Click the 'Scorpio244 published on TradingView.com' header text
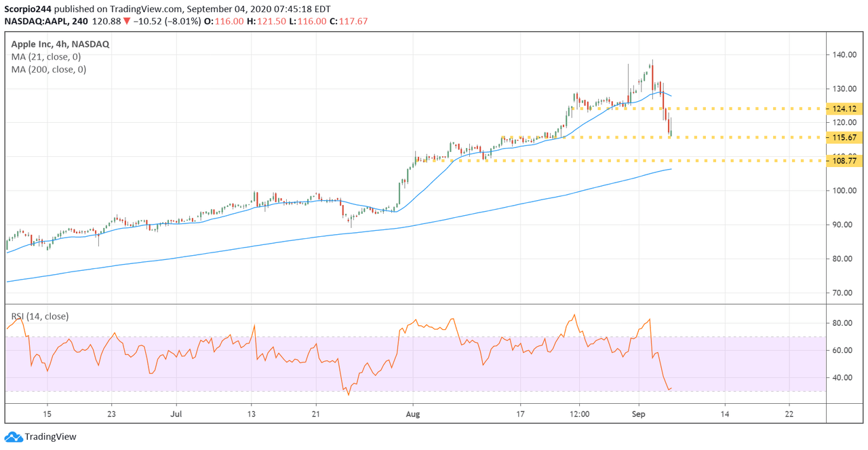This screenshot has width=868, height=450. 96,9
